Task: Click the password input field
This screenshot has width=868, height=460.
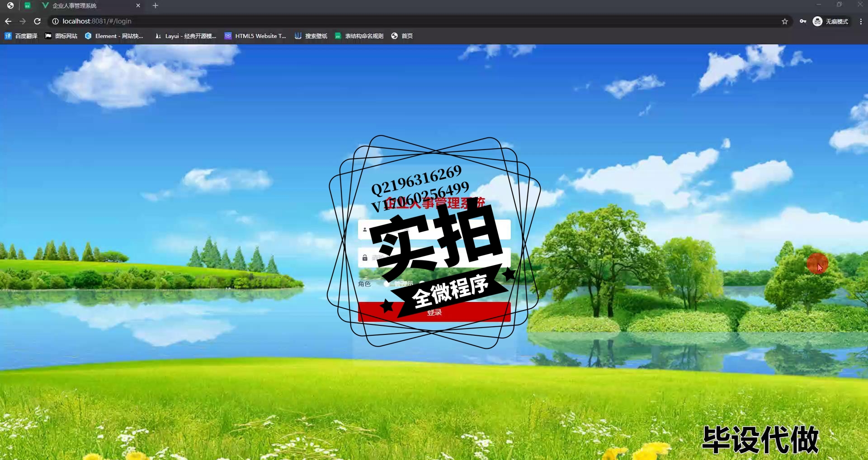Action: click(434, 258)
